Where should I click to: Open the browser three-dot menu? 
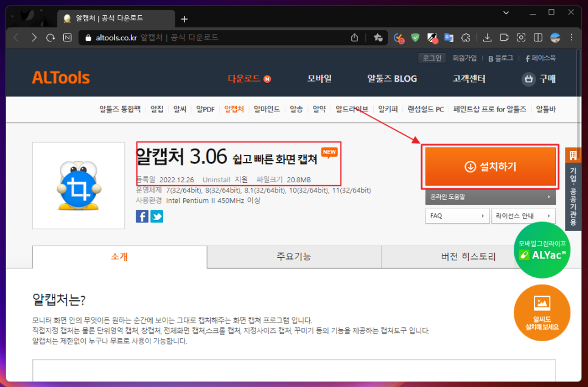click(x=572, y=38)
